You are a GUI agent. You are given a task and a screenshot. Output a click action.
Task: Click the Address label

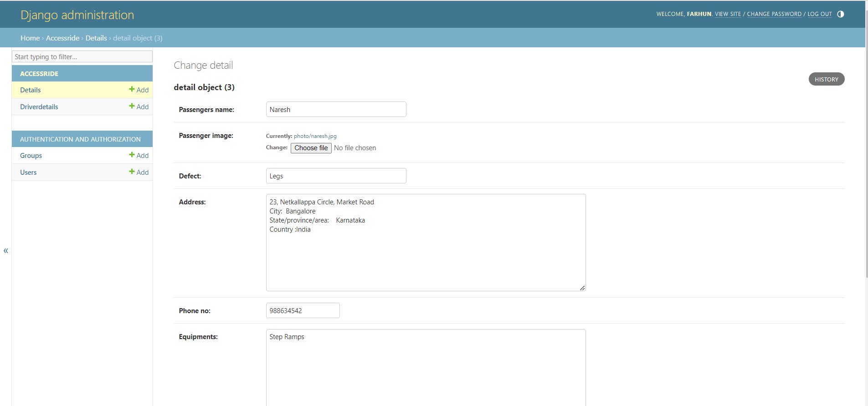[x=192, y=202]
